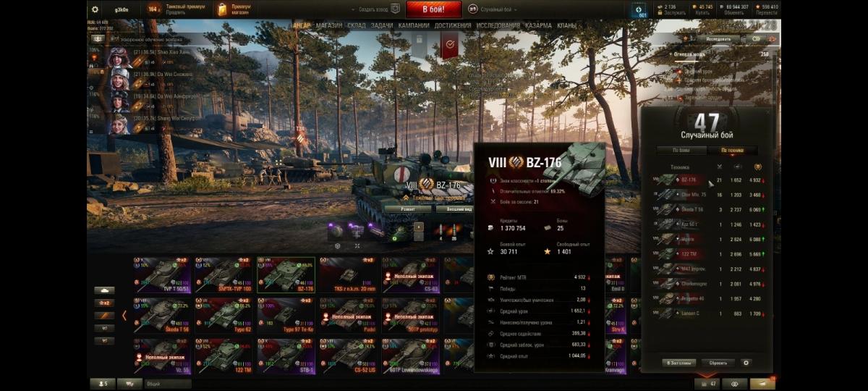Toggle the tank-type carousel filter button
Screen dimensions: 868x391
tap(104, 290)
